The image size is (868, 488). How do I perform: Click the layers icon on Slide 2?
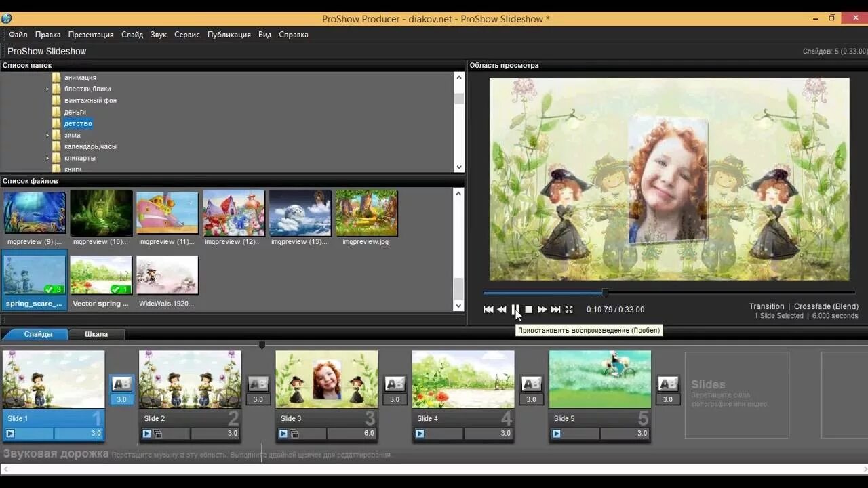(x=157, y=434)
